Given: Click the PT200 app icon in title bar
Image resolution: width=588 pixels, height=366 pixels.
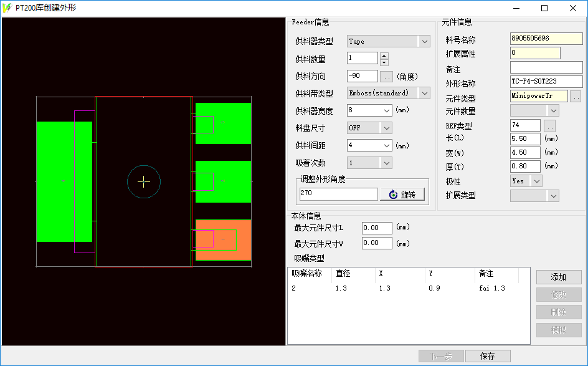Looking at the screenshot, I should (x=7, y=8).
